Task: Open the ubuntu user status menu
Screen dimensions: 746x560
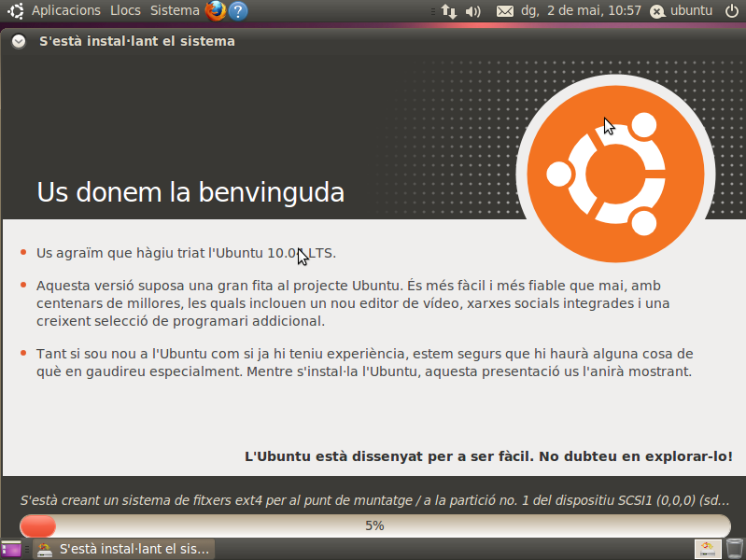Action: pyautogui.click(x=682, y=10)
